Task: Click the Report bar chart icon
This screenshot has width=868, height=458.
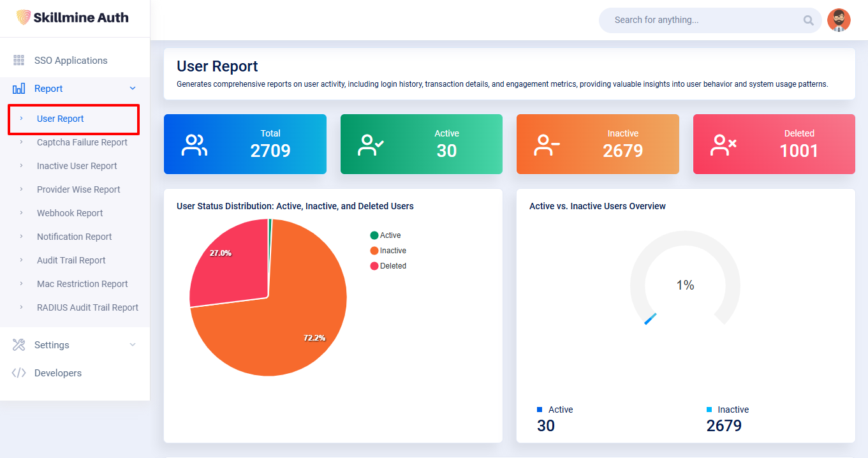Action: (x=18, y=89)
